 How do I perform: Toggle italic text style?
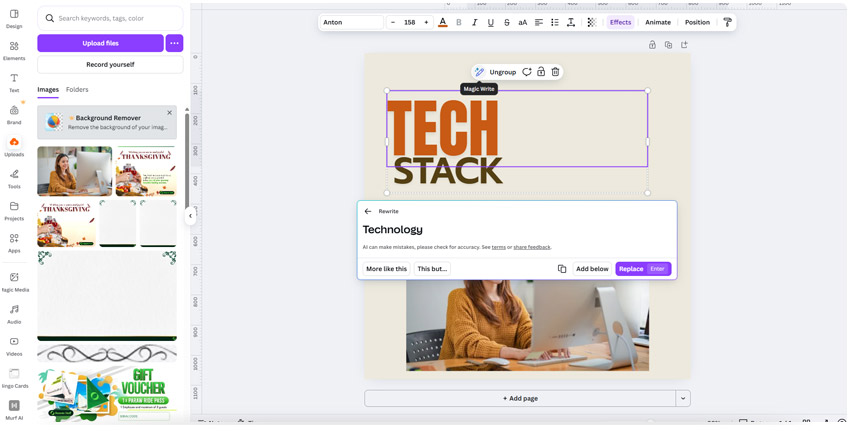pos(475,22)
